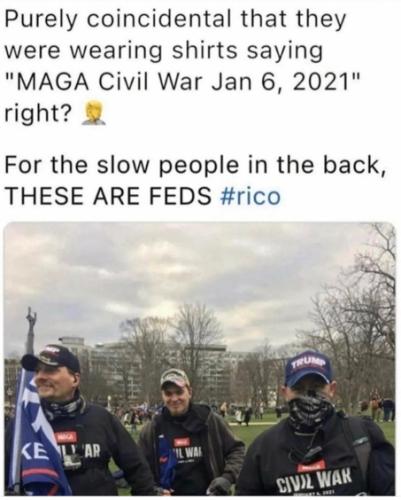Viewport: 401px width, 500px height.
Task: Click the quoted "MAGA Civil War Jan 6, 2021" text
Action: point(183,82)
